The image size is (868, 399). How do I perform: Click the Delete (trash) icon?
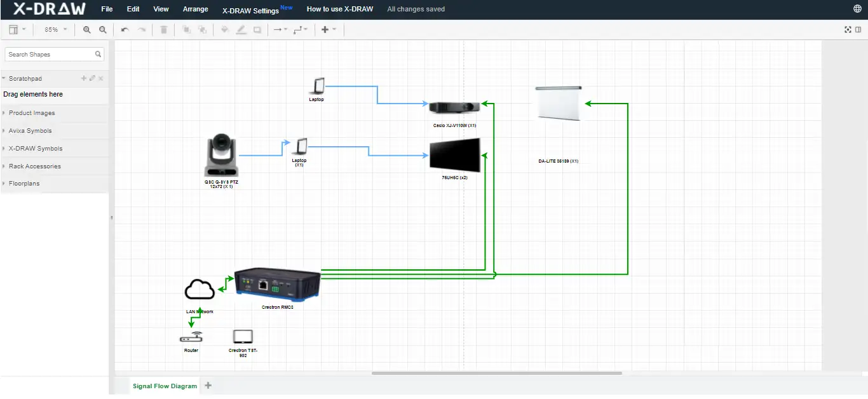(163, 29)
